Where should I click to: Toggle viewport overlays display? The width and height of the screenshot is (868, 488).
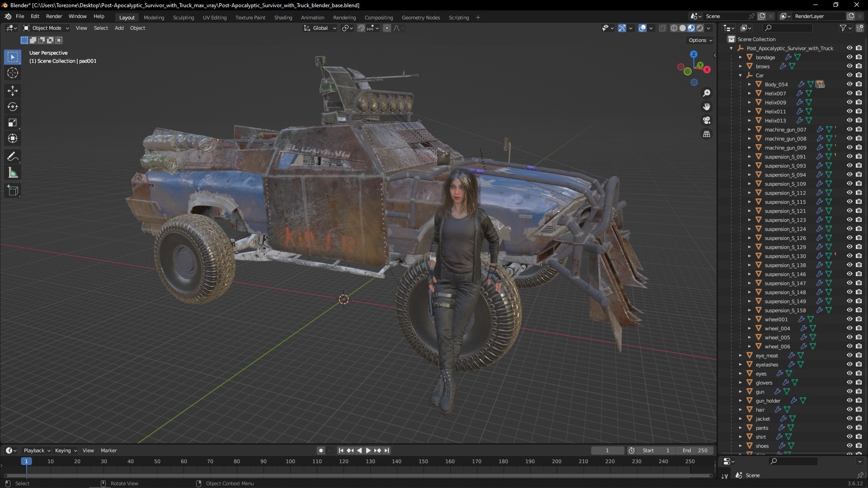[642, 28]
